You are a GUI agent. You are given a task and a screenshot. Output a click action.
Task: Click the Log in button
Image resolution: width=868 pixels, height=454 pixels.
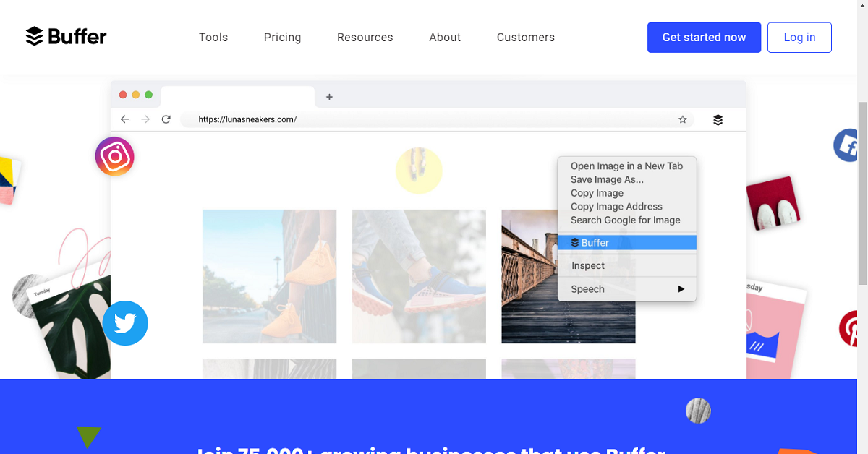click(799, 38)
